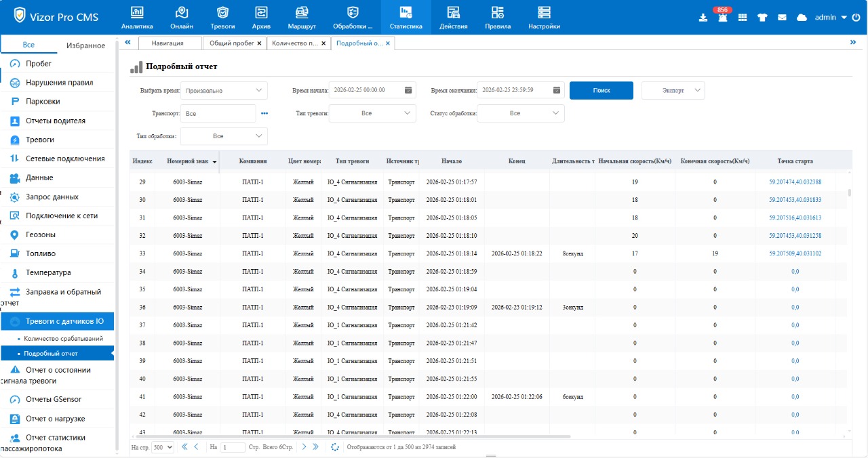The image size is (868, 458).
Task: Change rows per page dropdown (500)
Action: (x=163, y=447)
